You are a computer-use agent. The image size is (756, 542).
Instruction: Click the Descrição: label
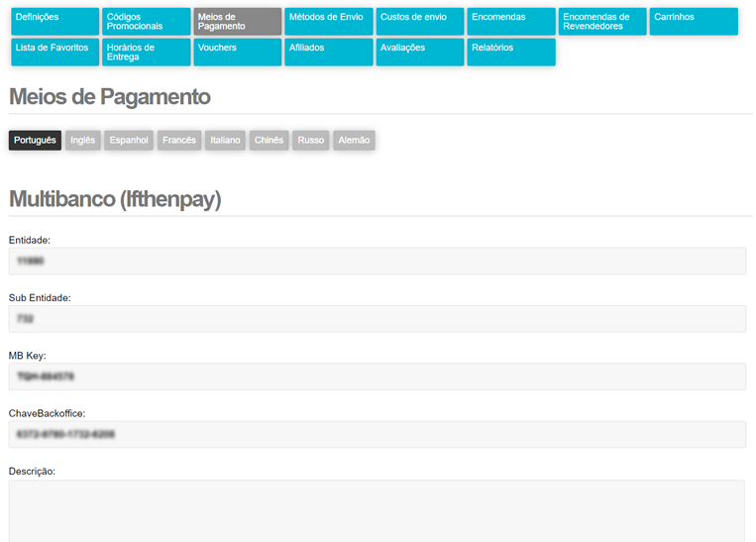coord(32,472)
